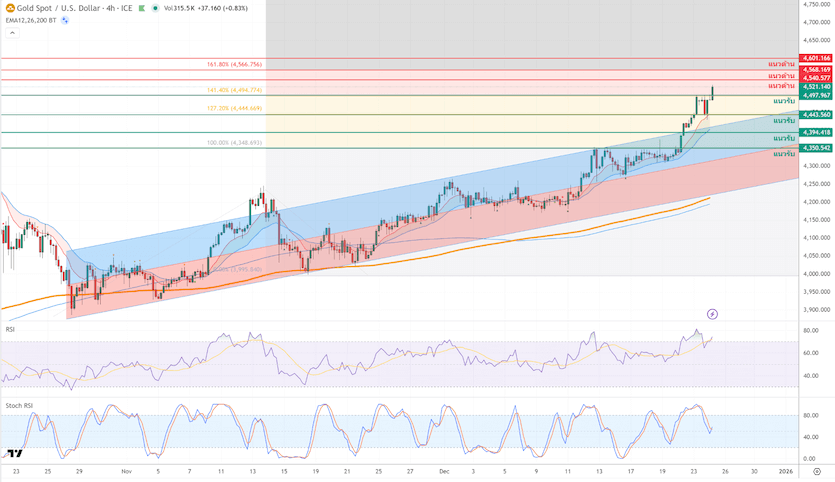Click the current price tag 4,521.140
Viewport: 835px width, 482px height.
[x=816, y=87]
